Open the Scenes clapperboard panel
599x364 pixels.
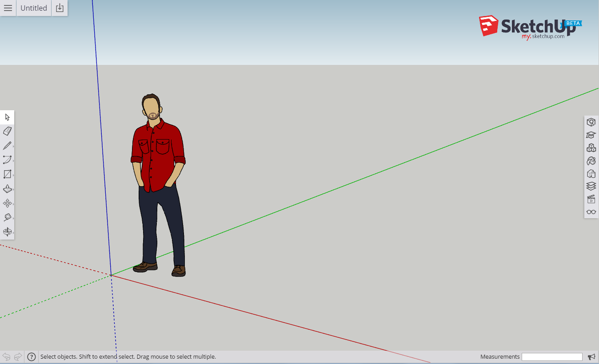(591, 199)
